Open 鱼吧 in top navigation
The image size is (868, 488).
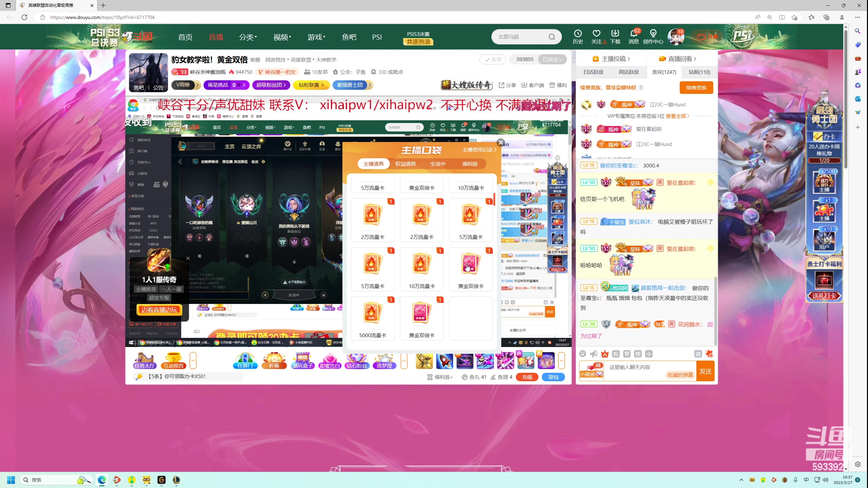[349, 37]
